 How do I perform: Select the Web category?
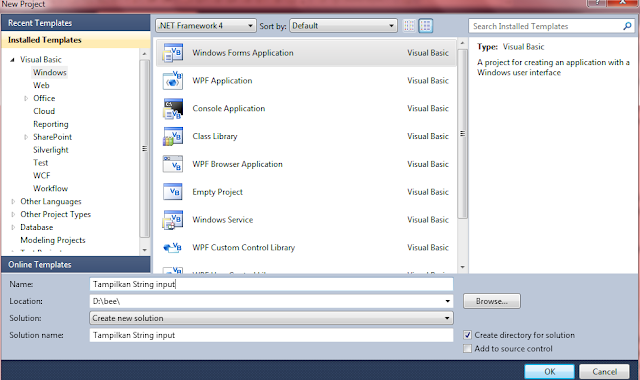(41, 85)
